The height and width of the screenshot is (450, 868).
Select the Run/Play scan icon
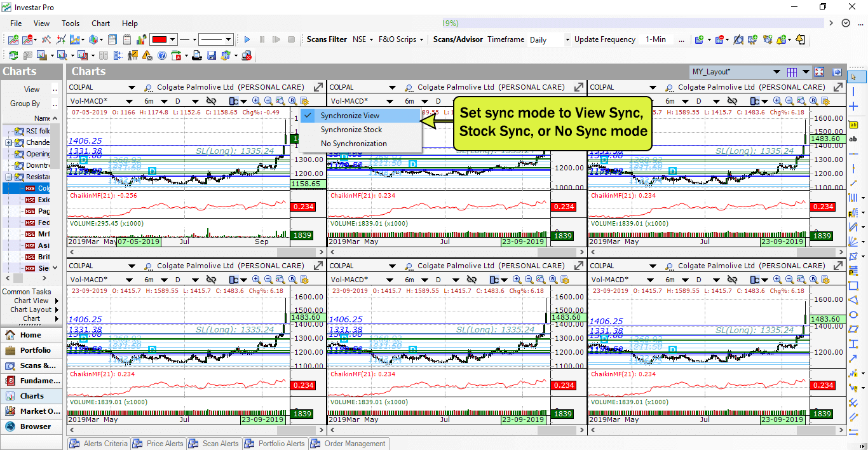(x=247, y=39)
